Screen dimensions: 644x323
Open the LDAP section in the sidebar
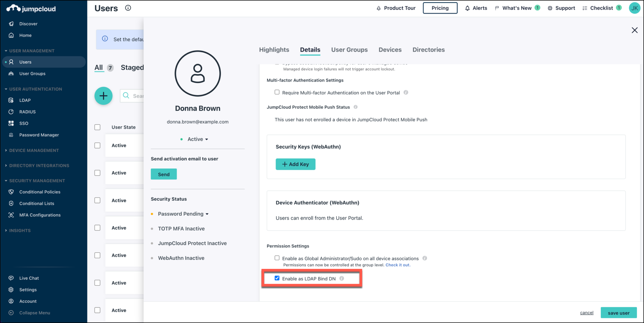(25, 100)
